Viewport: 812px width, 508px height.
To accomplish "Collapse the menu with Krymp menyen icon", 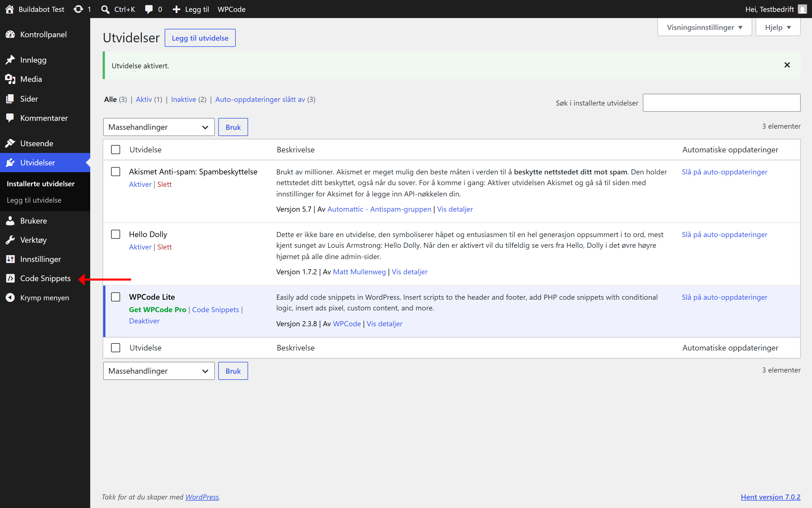I will point(10,297).
